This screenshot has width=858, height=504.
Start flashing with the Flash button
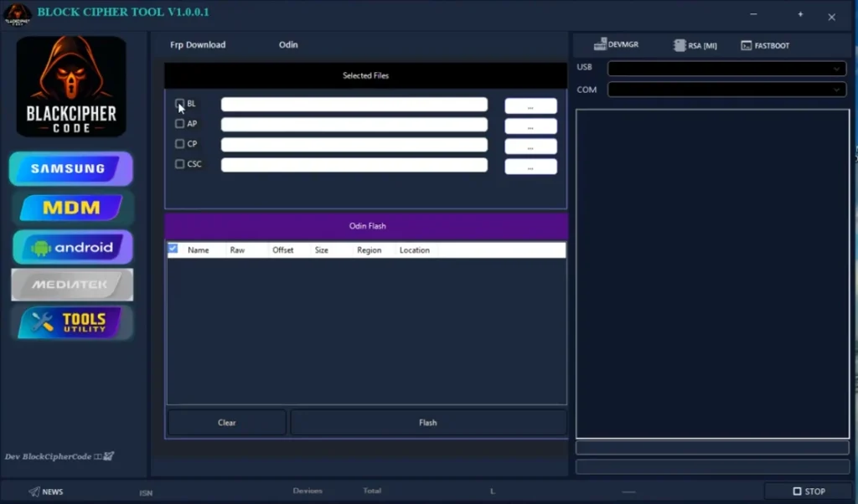coord(427,422)
